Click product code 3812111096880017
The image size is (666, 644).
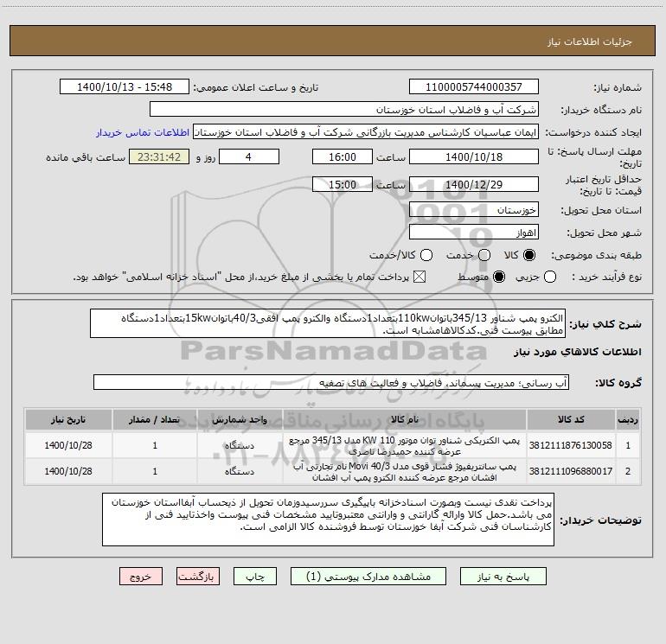click(571, 471)
